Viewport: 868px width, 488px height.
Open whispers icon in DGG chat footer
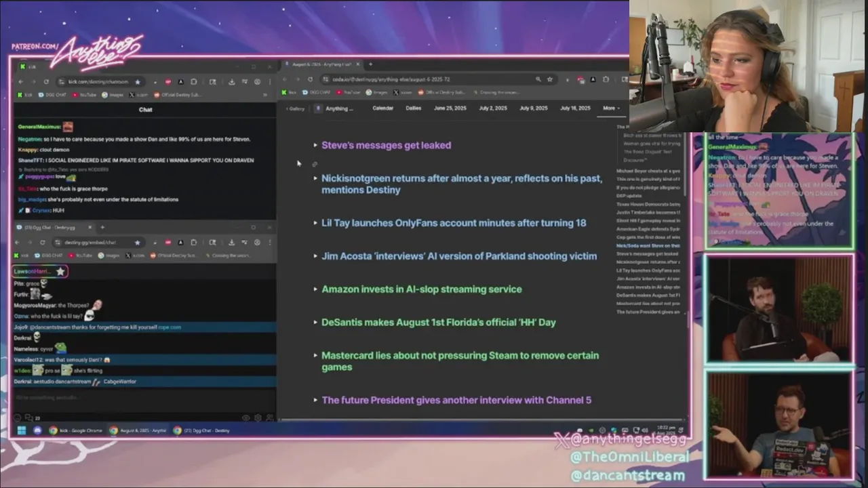29,418
